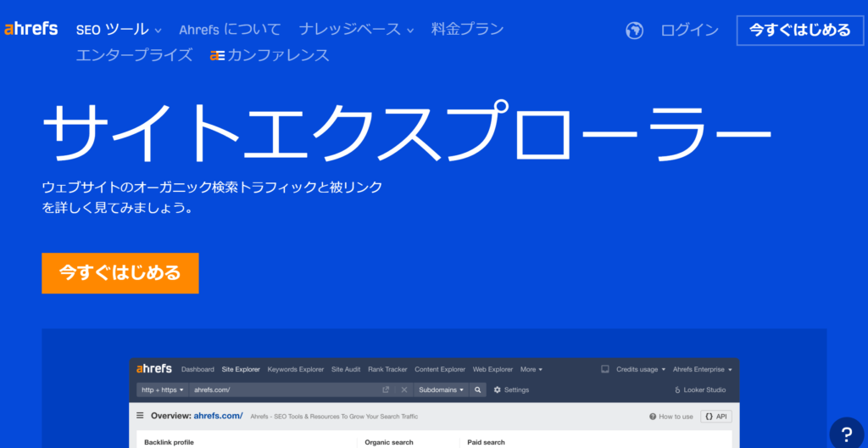Image resolution: width=868 pixels, height=448 pixels.
Task: Open the help question mark bubble
Action: pyautogui.click(x=847, y=434)
